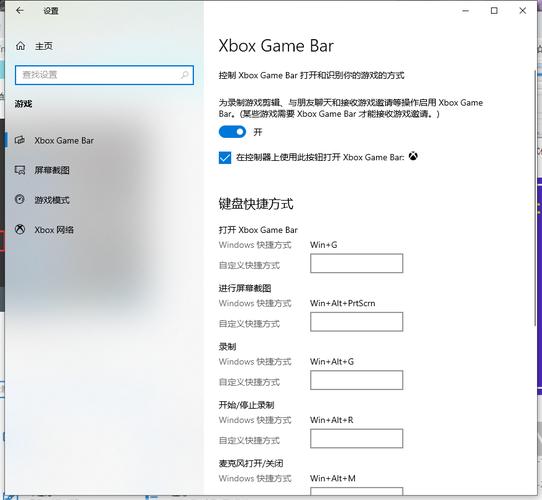Click custom shortcut field for 开始/停止录制

[356, 438]
